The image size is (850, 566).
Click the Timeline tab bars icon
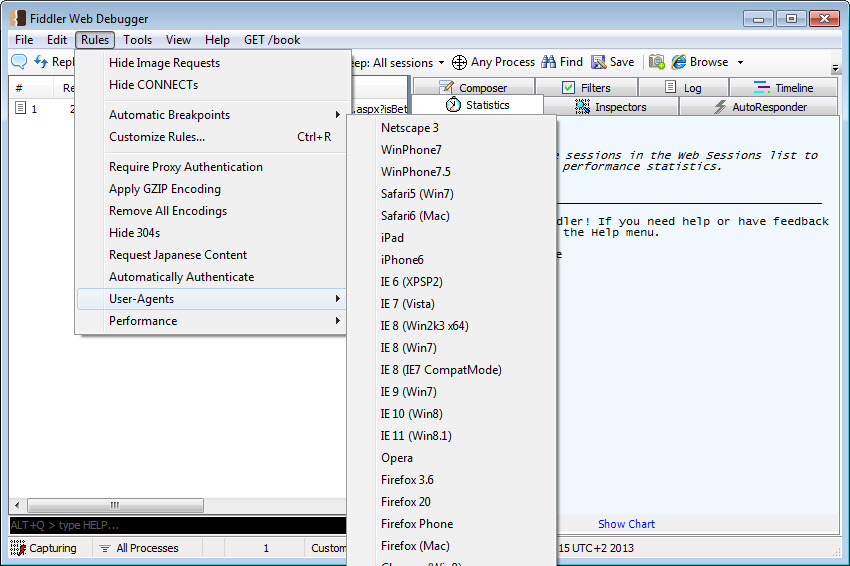tap(762, 87)
